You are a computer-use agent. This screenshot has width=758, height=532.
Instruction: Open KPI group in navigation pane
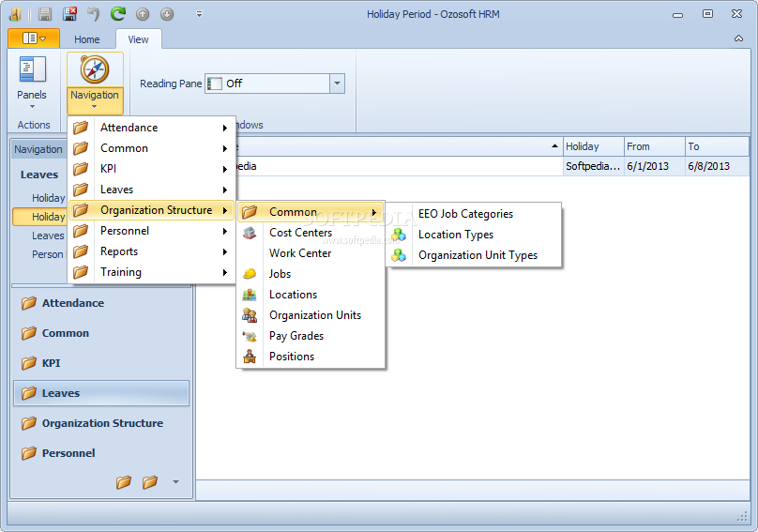pos(101,363)
